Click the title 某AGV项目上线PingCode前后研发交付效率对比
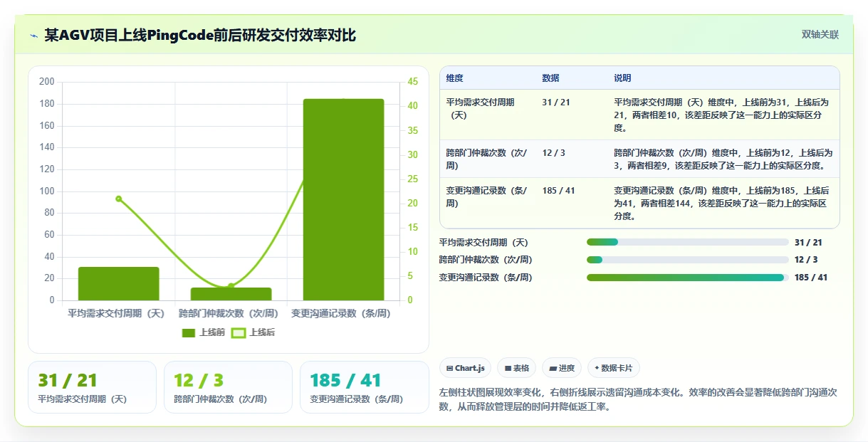 pos(200,36)
